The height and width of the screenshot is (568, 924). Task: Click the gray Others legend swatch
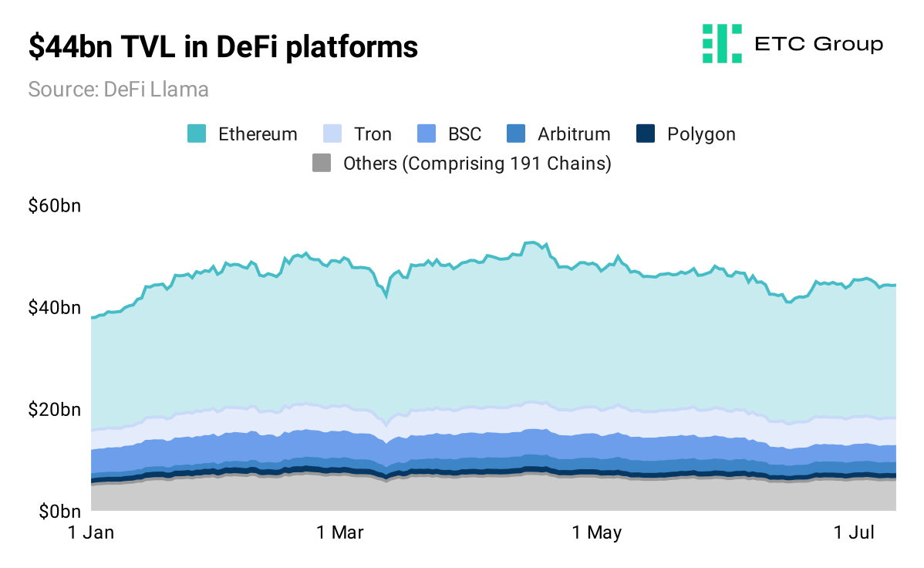click(322, 163)
